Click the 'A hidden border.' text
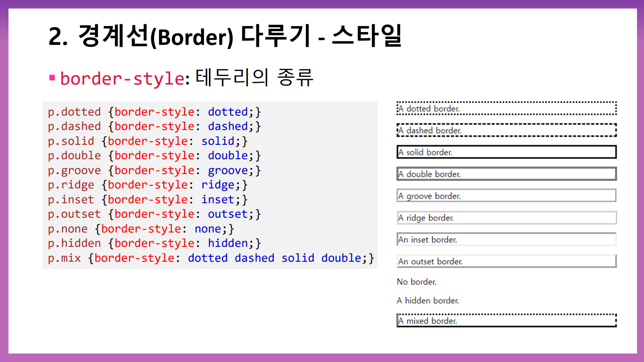The height and width of the screenshot is (362, 644). click(x=428, y=300)
